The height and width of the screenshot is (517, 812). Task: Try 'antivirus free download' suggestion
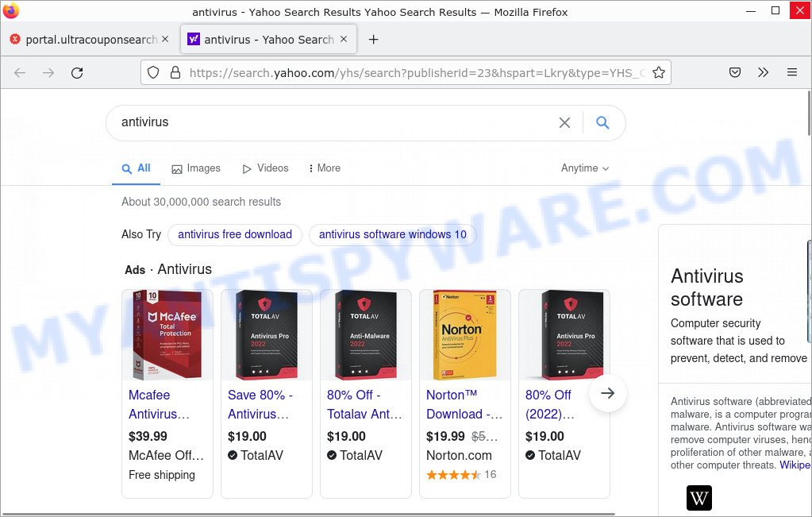[x=235, y=234]
